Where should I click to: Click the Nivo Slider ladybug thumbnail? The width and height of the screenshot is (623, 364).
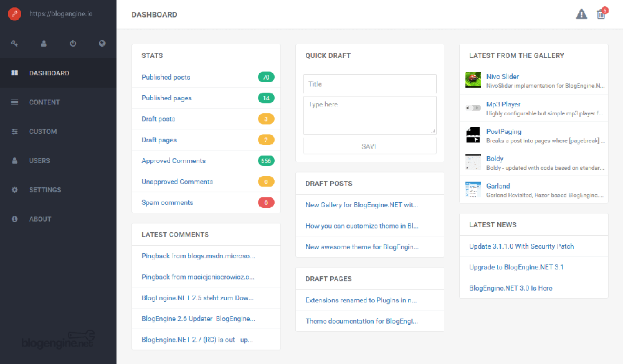coord(473,80)
